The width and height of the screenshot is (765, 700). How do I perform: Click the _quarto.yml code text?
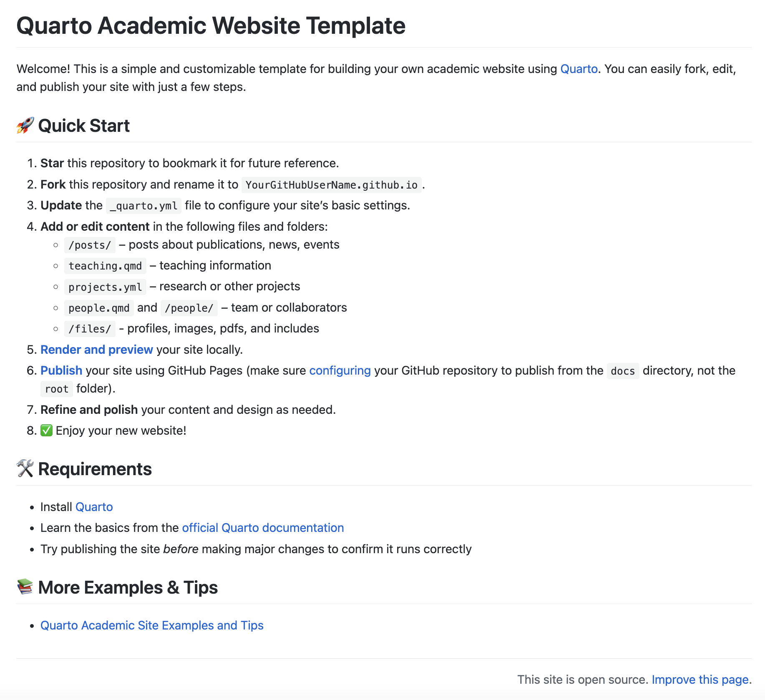pyautogui.click(x=143, y=206)
